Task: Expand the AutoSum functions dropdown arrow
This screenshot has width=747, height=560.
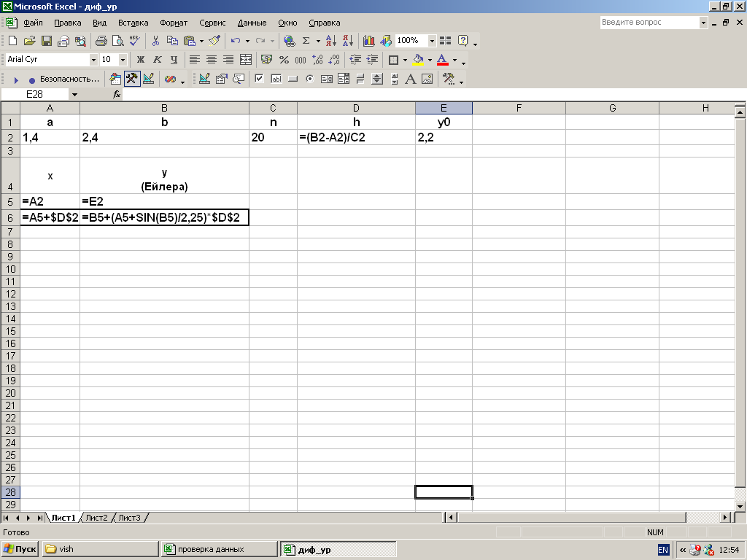Action: click(x=318, y=41)
